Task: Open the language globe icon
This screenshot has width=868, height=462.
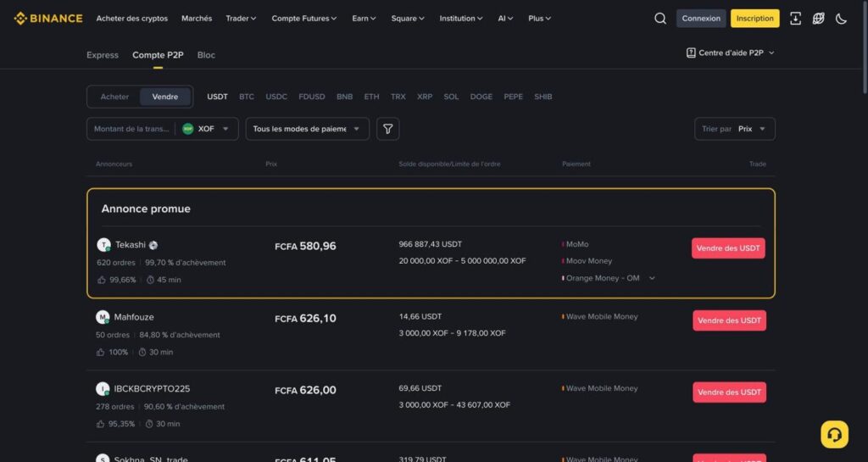Action: (818, 19)
